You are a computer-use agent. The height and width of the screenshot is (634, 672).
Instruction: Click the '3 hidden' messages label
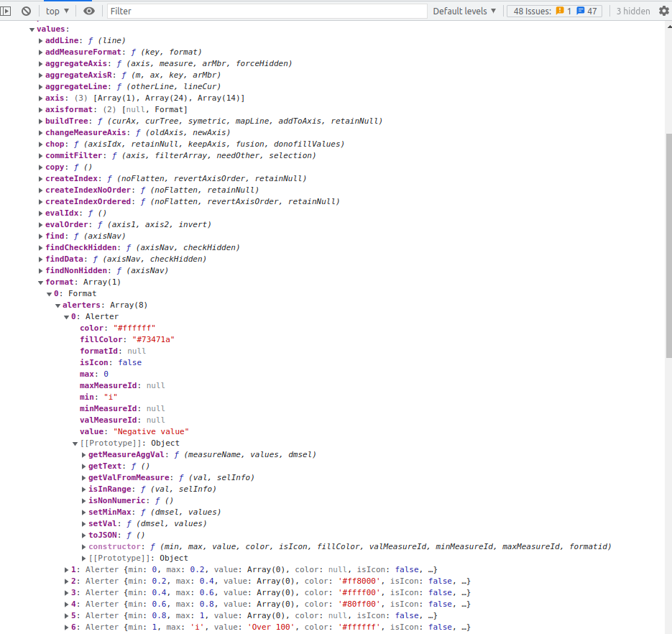coord(632,11)
